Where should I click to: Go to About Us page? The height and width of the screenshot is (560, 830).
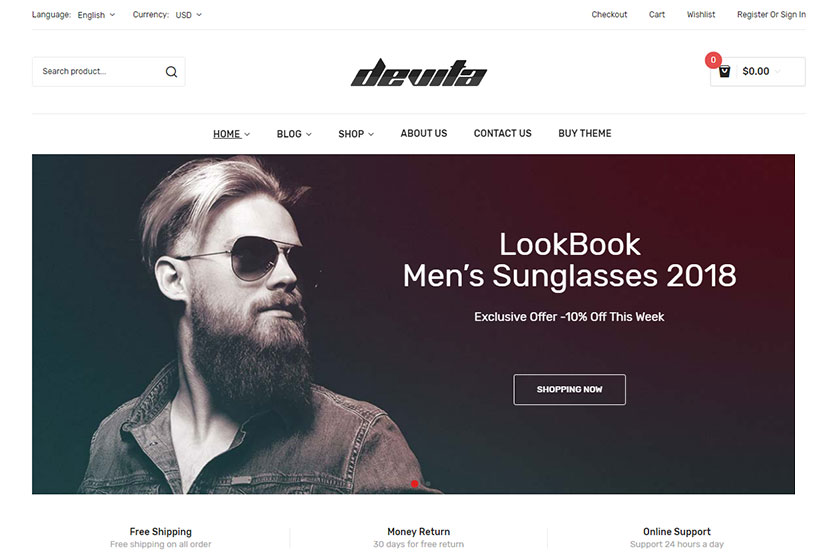pos(423,133)
